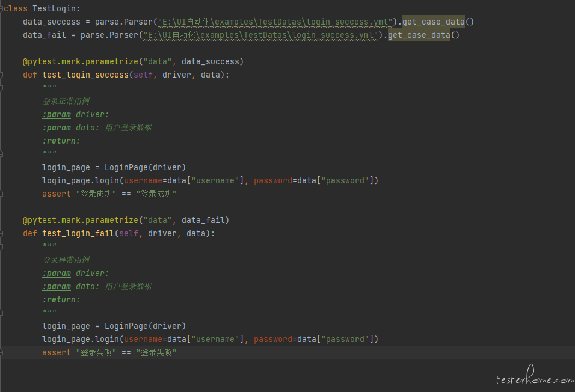The height and width of the screenshot is (392, 575).
Task: Click the parametrize decorator above test_login_fail
Action: click(81, 221)
